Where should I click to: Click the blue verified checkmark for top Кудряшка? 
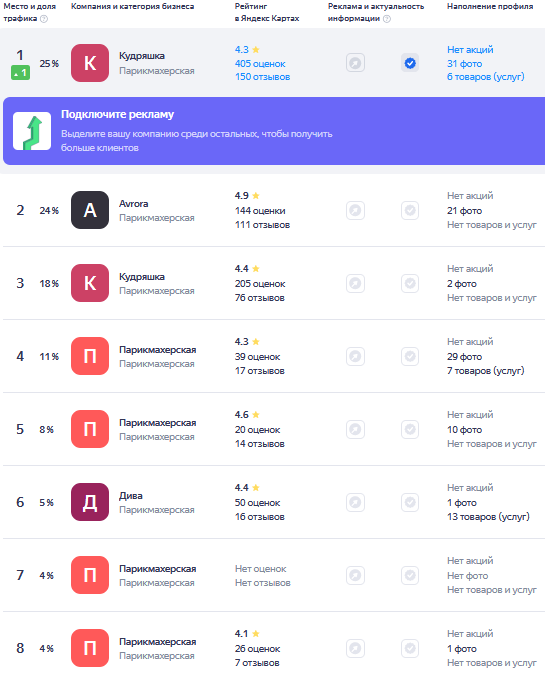[410, 63]
